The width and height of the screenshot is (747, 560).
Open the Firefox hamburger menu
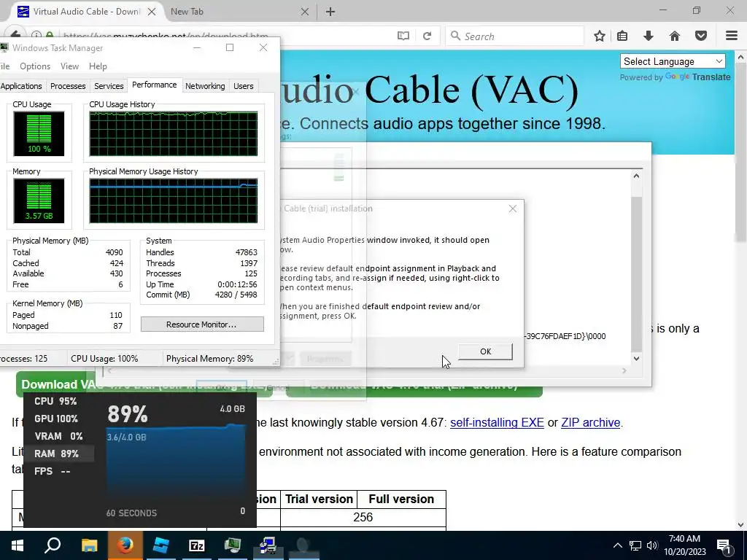732,36
